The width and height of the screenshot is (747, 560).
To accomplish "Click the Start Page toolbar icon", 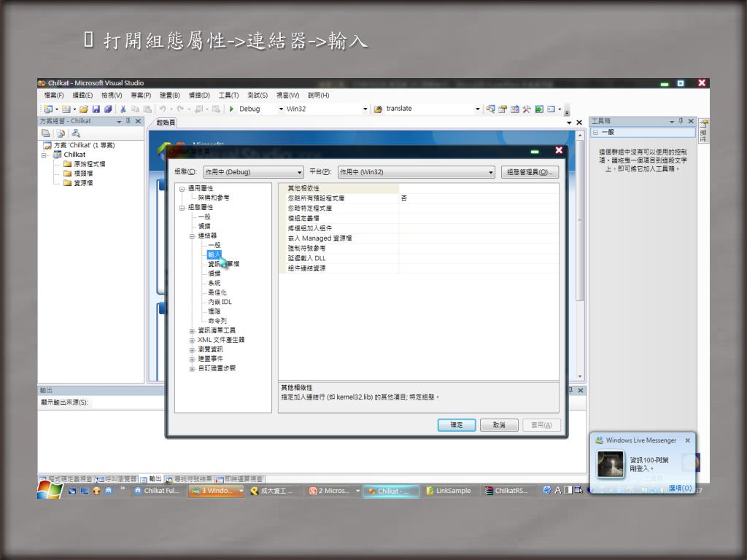I will coord(539,109).
